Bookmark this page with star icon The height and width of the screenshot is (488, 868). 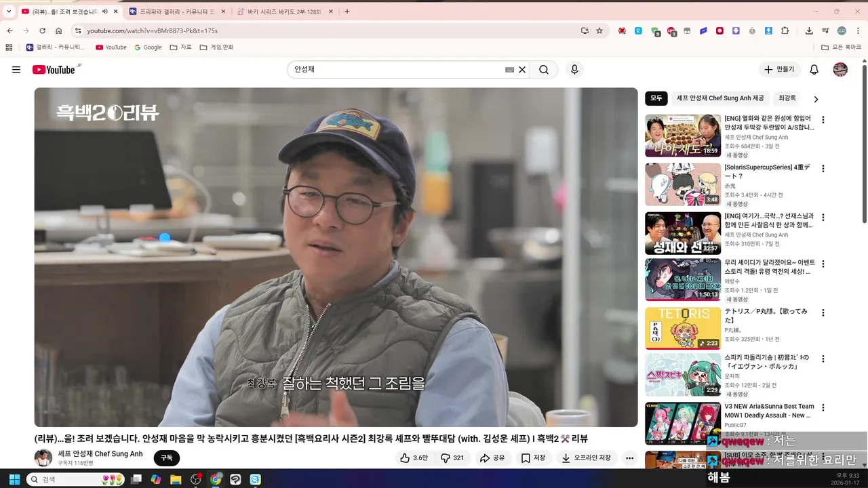point(599,30)
